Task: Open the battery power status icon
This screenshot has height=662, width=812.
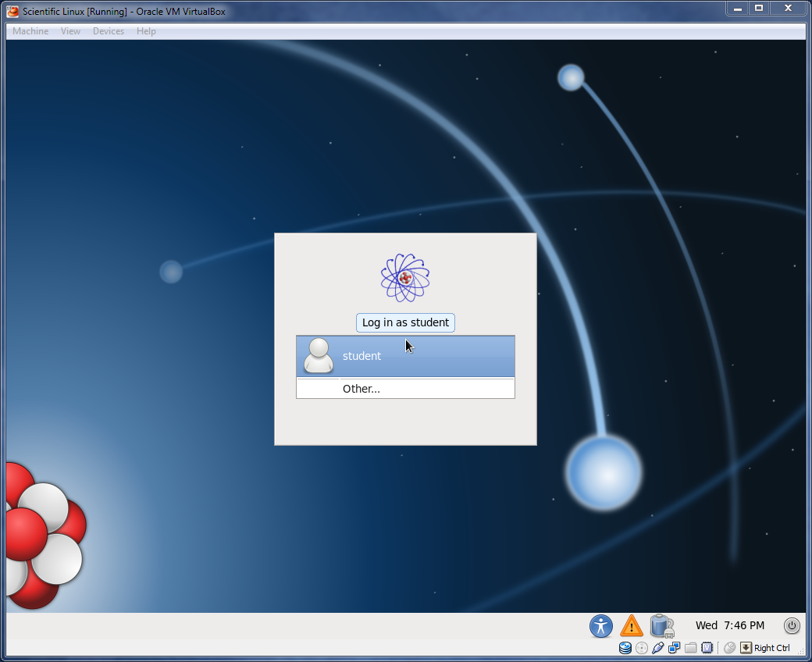Action: click(662, 626)
